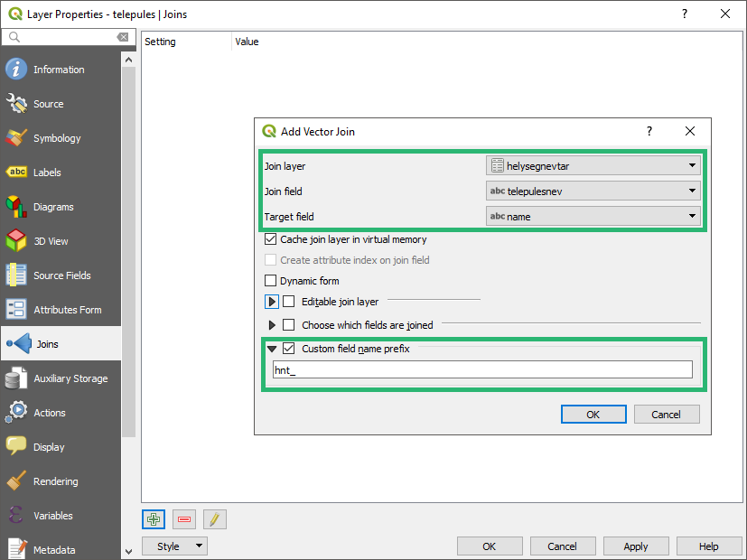Go to the Source Fields tab
747x560 pixels.
(61, 275)
